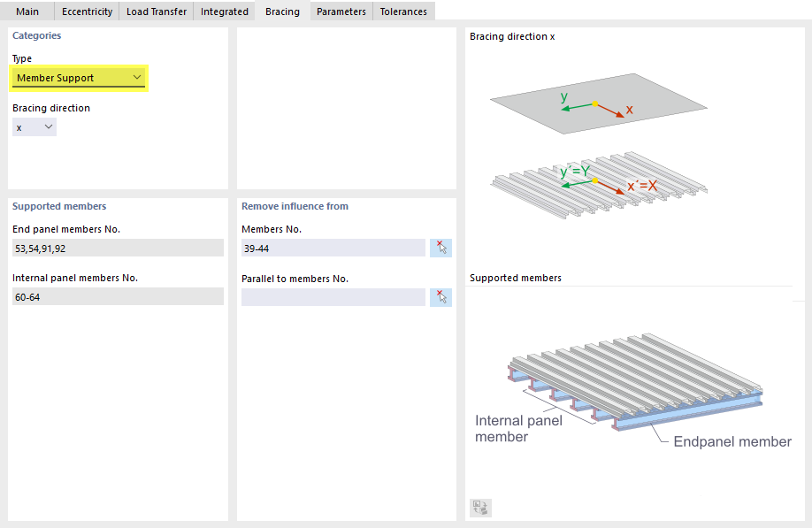Switch to the Eccentricity tab
Screen dimensions: 812x528
point(87,11)
